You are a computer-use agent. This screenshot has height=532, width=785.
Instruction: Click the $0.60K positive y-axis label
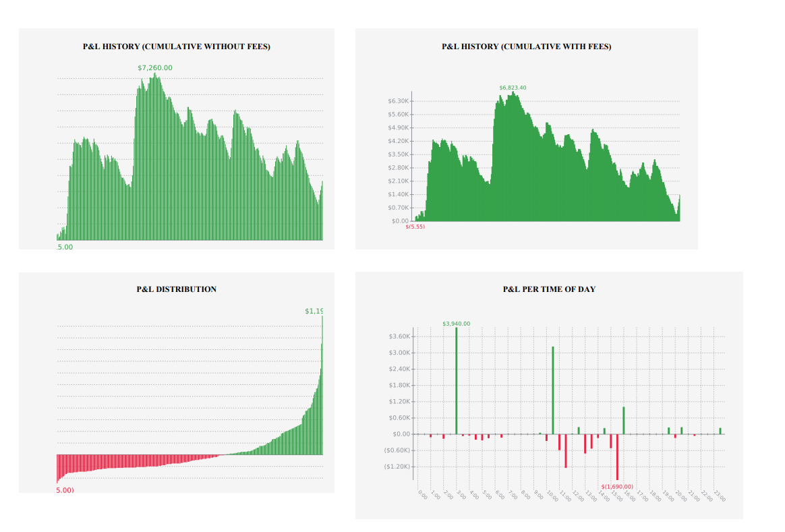(x=399, y=418)
